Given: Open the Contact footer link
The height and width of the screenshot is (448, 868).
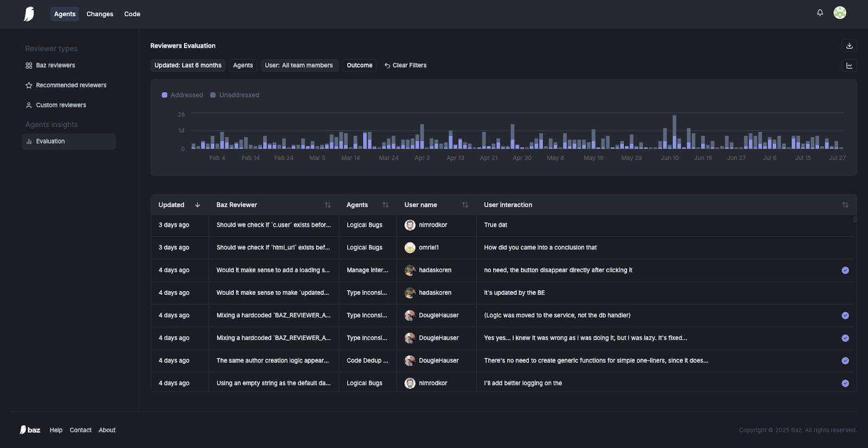Looking at the screenshot, I should (x=80, y=430).
